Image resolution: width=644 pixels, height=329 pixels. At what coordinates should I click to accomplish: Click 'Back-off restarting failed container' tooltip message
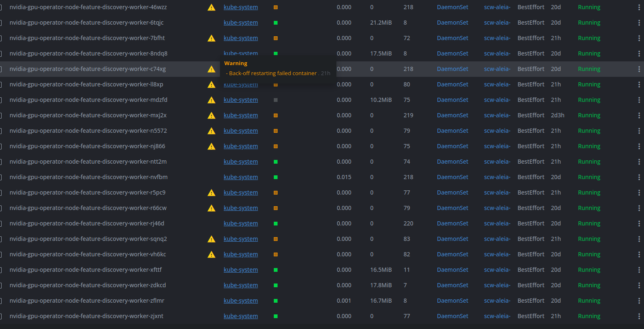point(273,73)
